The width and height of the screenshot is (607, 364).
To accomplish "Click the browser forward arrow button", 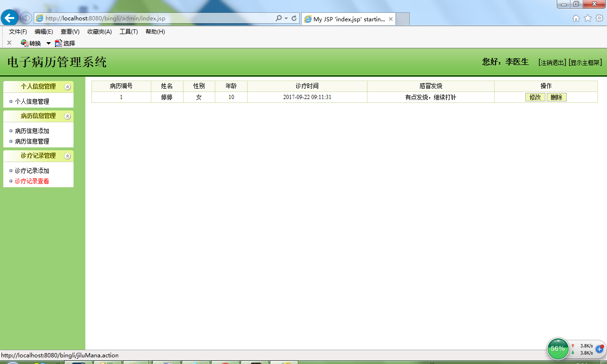I will [x=26, y=18].
